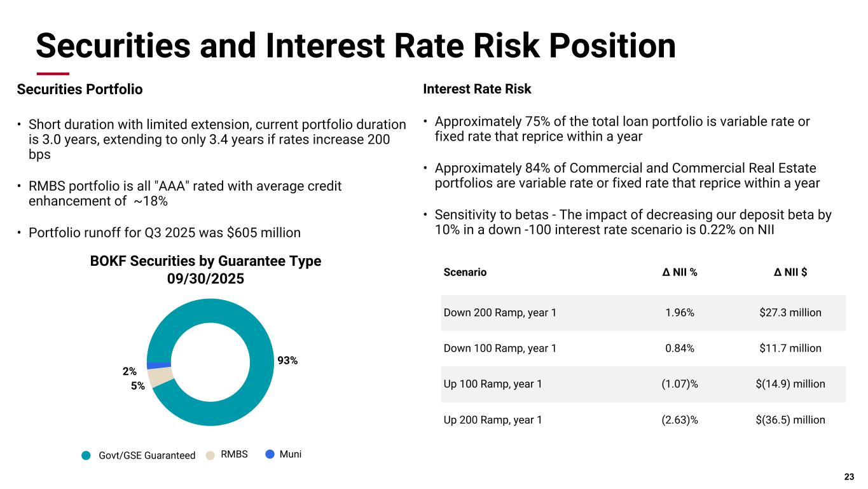
Task: Click the 93% donut chart label
Action: click(x=287, y=361)
